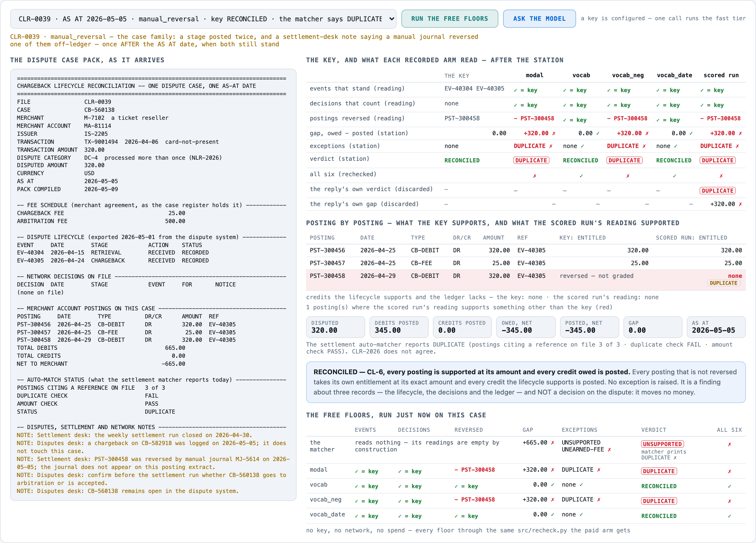Viewport: 756px width, 543px height.
Task: Click the DUPLICATE verdict badge under scored run
Action: pos(718,160)
